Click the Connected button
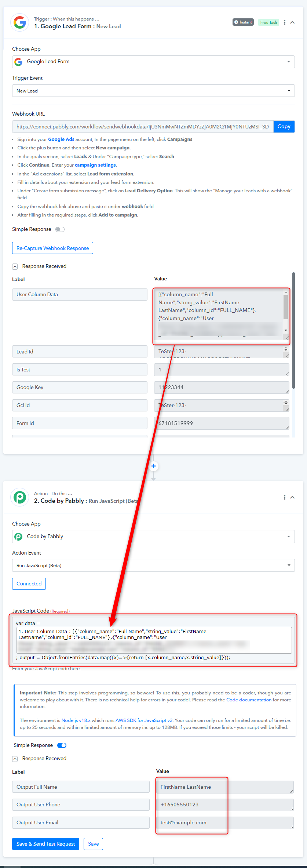This screenshot has width=307, height=868. [29, 584]
